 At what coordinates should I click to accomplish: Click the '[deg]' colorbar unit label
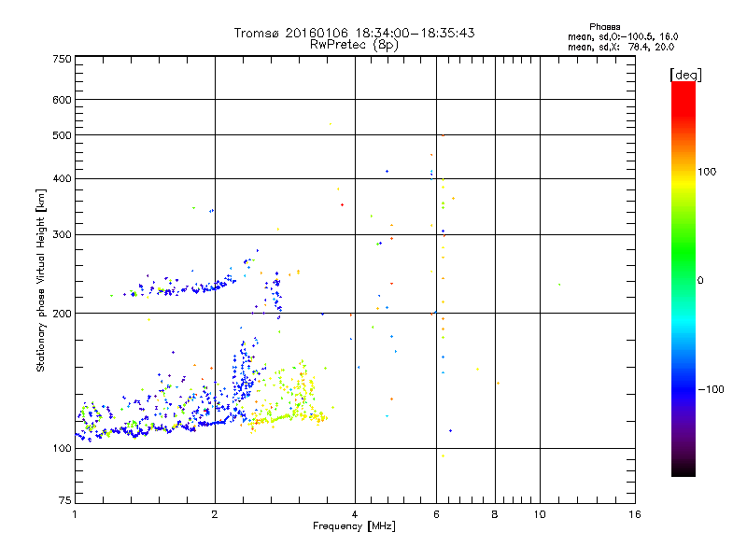point(685,75)
